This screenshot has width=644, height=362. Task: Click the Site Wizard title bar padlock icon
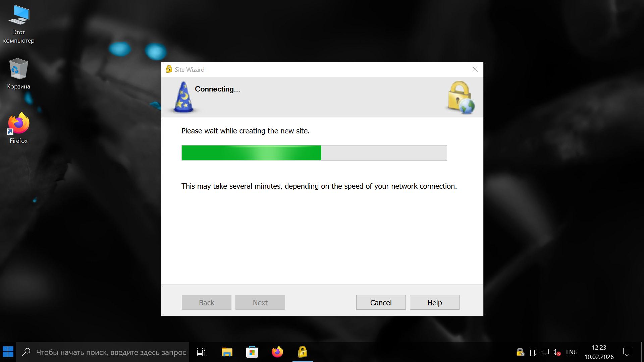tap(169, 69)
